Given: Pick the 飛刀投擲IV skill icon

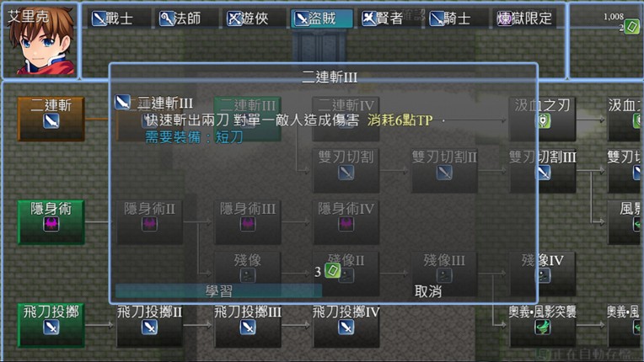Looking at the screenshot, I should pyautogui.click(x=346, y=327).
